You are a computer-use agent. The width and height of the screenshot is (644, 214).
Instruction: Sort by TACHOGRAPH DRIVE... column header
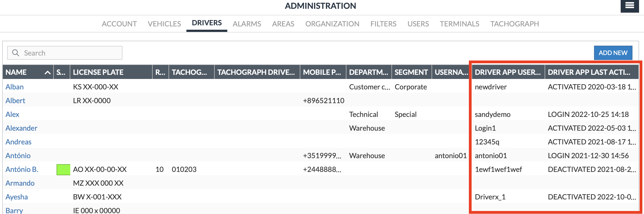tap(257, 72)
